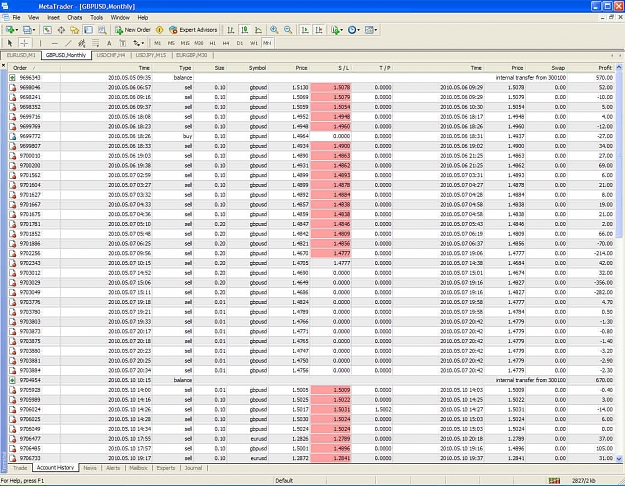625x486 pixels.
Task: Open the Strategy Tester icon
Action: (x=102, y=30)
